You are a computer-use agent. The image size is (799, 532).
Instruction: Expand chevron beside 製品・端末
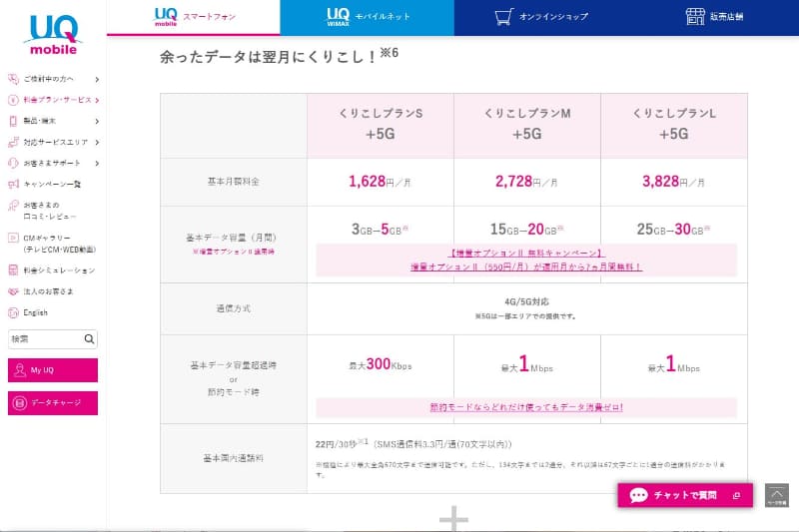(x=97, y=121)
